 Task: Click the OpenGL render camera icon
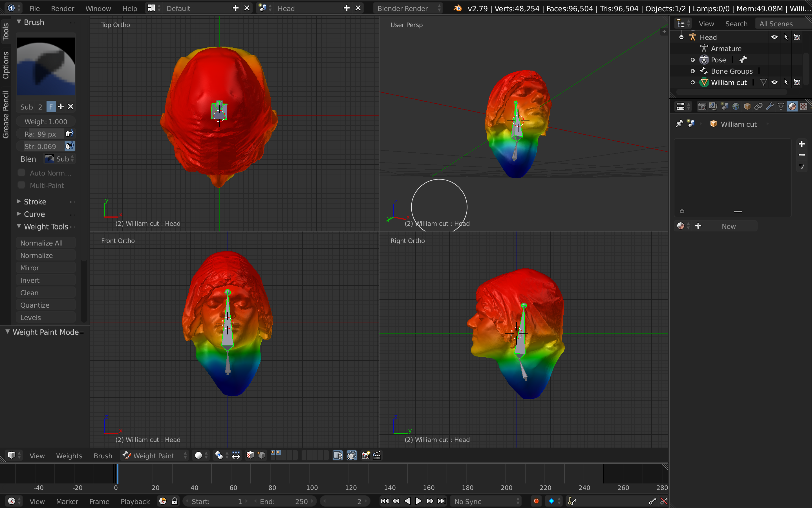pos(366,455)
